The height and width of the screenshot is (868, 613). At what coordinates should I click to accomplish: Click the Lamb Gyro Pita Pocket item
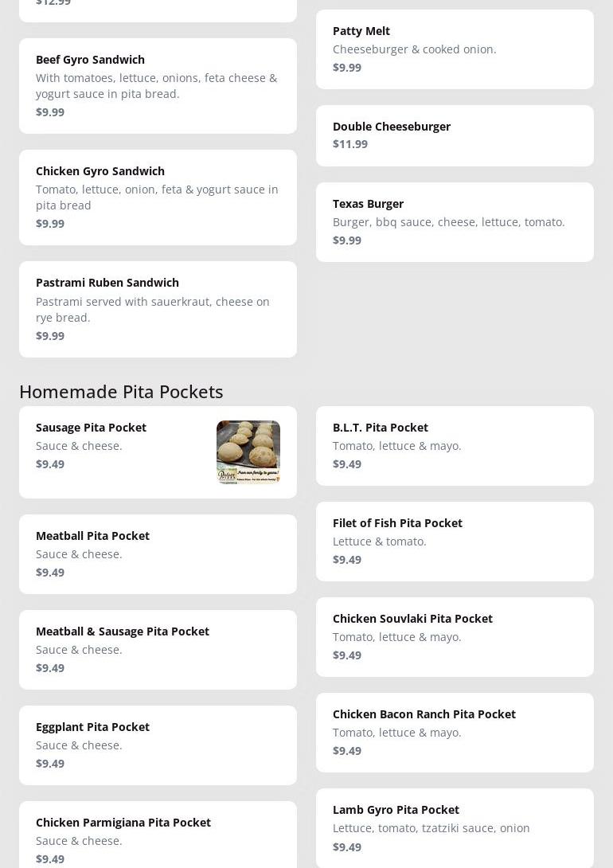click(x=454, y=827)
